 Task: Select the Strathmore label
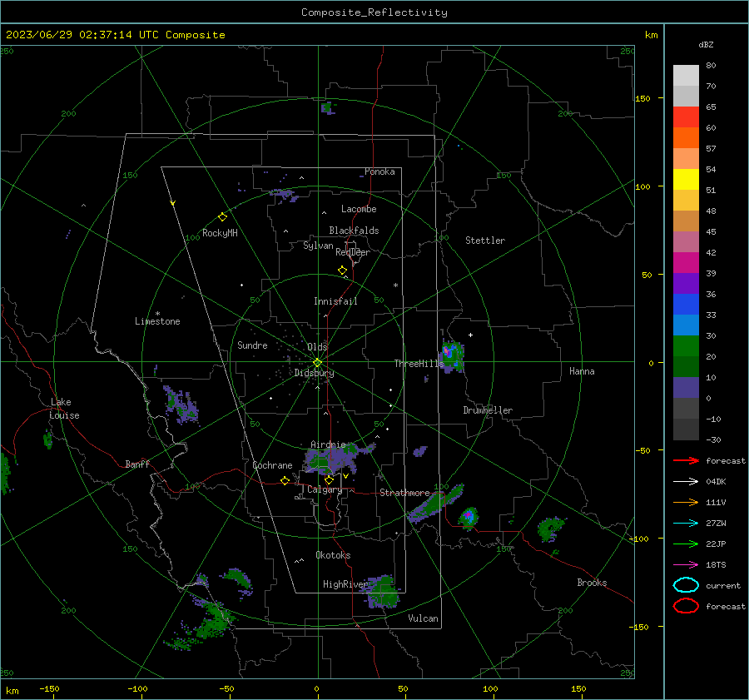click(x=404, y=493)
